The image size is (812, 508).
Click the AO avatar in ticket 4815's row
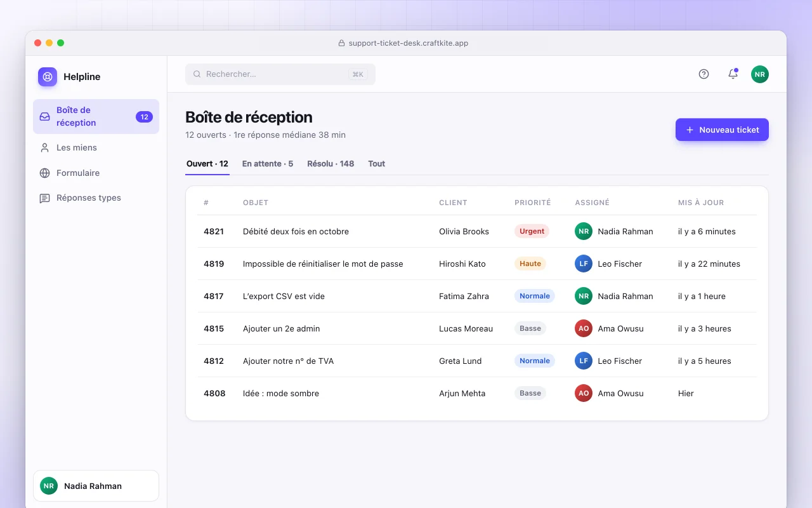tap(584, 328)
